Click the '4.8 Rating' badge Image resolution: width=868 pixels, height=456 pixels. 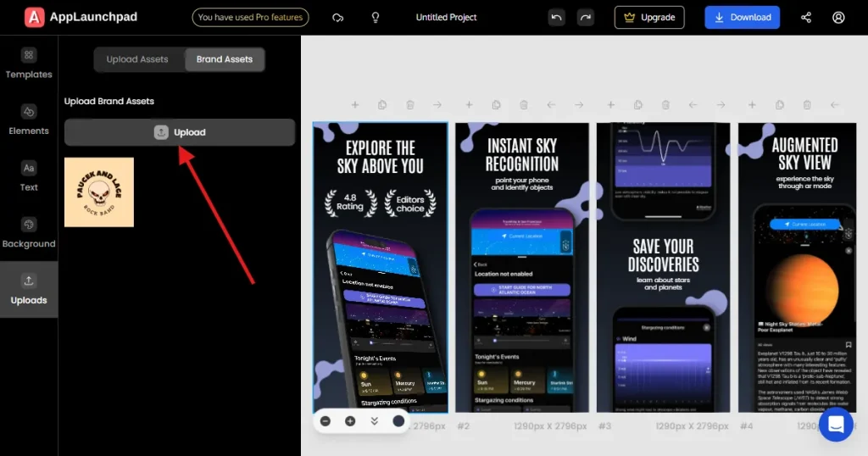pos(350,202)
